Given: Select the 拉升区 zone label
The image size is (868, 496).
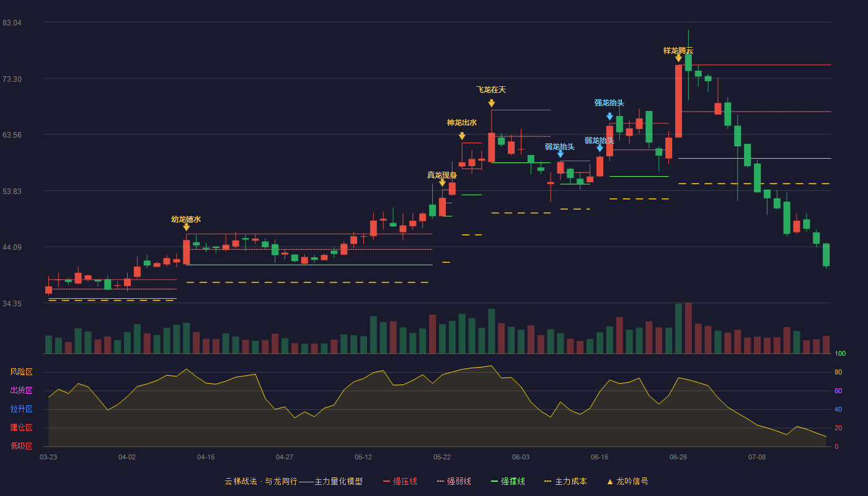Looking at the screenshot, I should pos(21,409).
